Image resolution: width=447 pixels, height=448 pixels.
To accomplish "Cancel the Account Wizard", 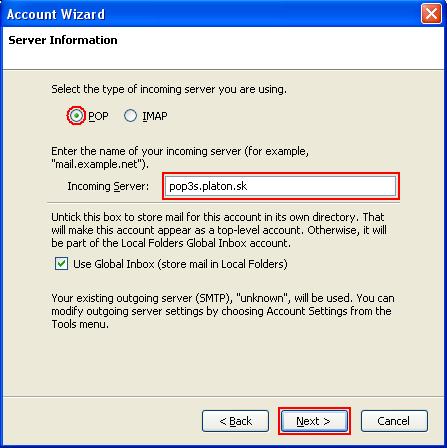I will [394, 421].
